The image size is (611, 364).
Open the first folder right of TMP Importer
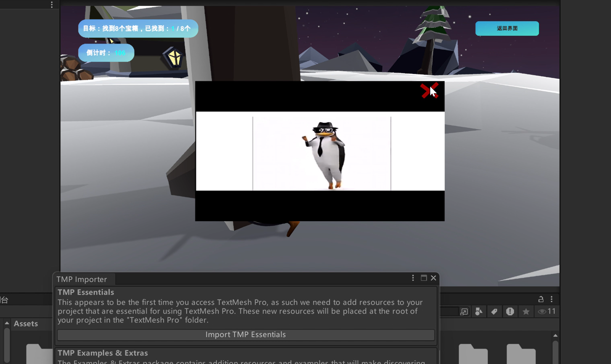click(473, 354)
